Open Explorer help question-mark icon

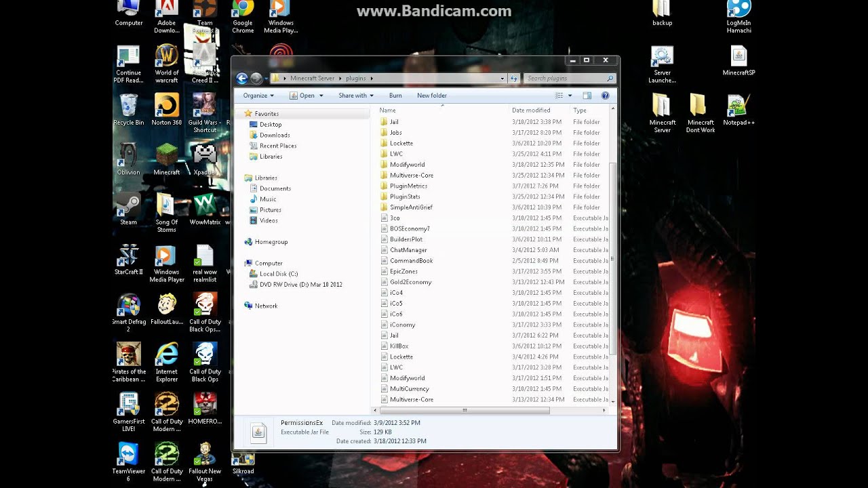[606, 96]
